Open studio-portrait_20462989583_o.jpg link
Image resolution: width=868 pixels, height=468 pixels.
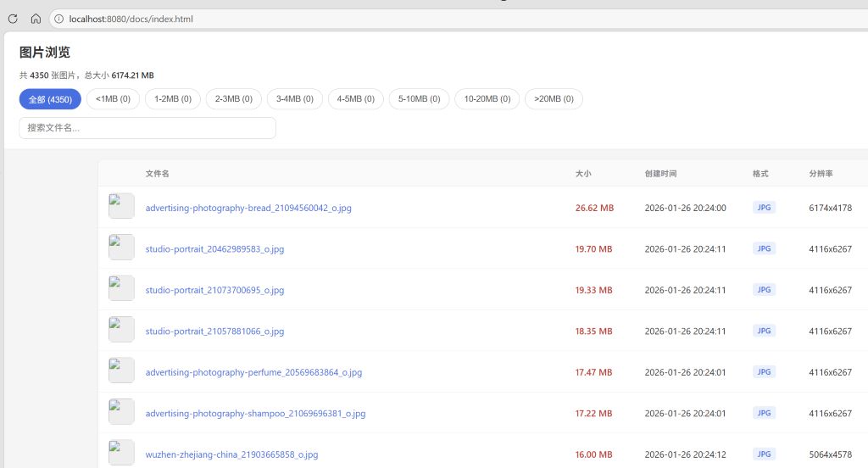click(x=214, y=248)
